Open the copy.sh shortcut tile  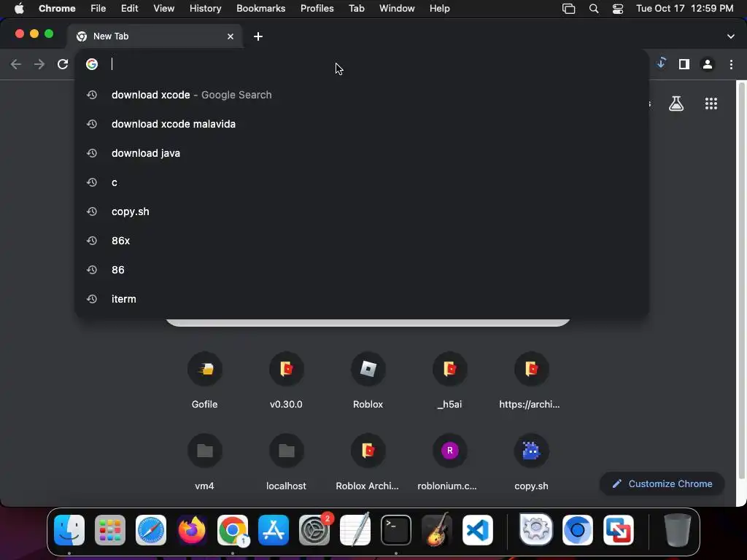[x=531, y=462]
